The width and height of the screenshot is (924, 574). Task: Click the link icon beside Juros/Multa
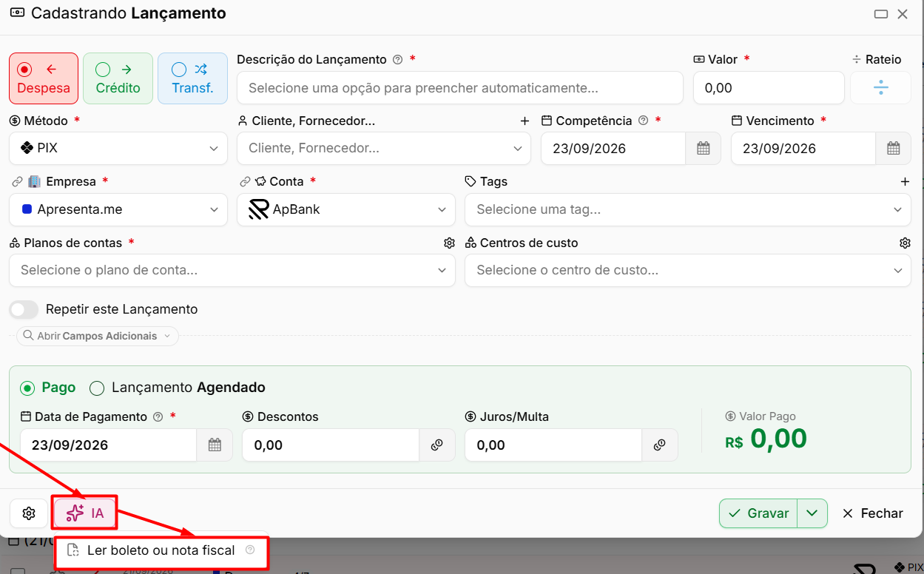(x=659, y=445)
